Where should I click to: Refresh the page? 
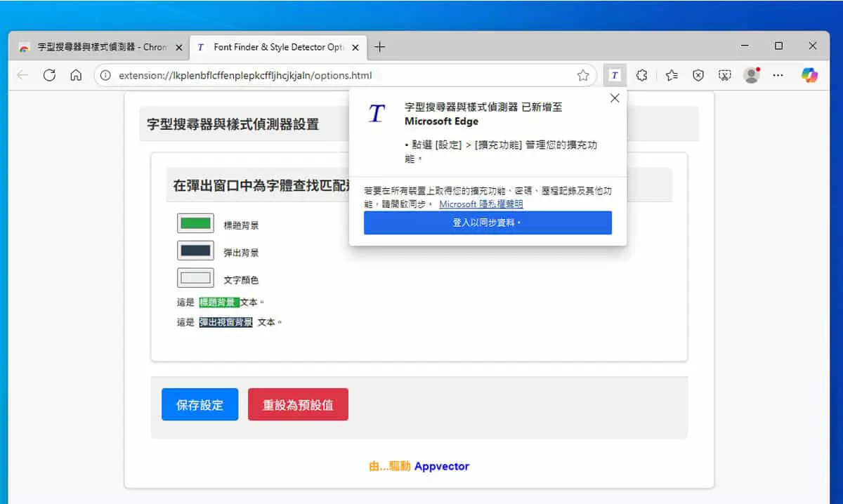click(x=49, y=75)
